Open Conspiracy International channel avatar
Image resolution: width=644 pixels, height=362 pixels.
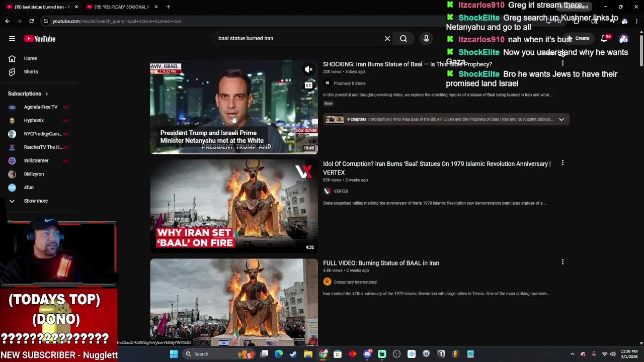pos(327,282)
